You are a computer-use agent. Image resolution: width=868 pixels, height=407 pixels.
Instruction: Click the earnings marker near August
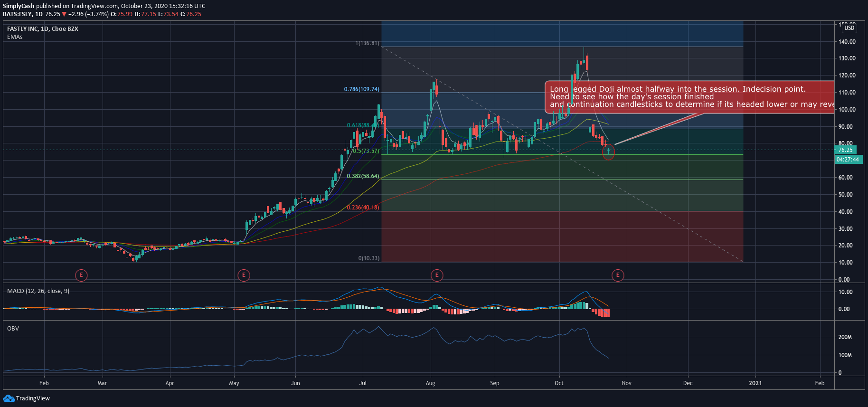437,275
